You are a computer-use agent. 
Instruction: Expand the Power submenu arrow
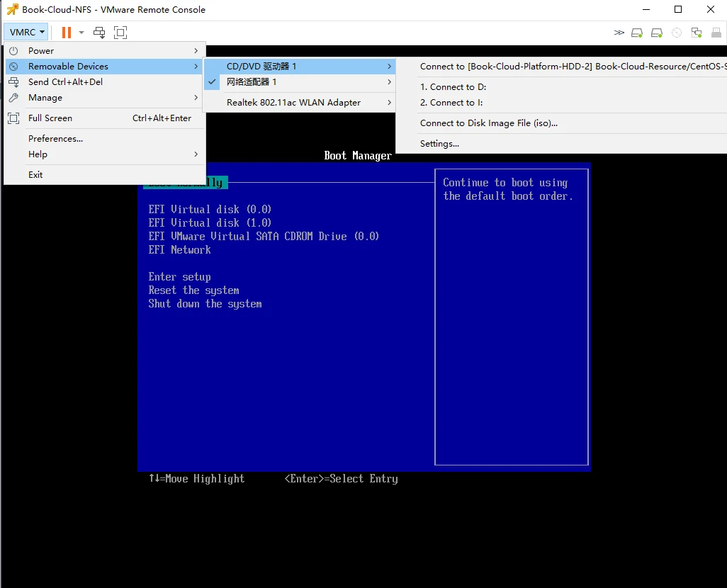(x=196, y=50)
